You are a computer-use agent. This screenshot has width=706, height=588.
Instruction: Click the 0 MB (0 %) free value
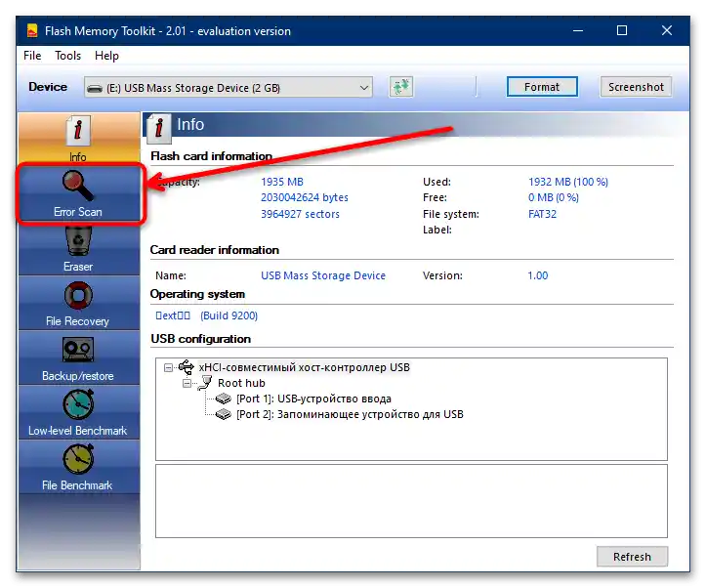[x=554, y=197]
